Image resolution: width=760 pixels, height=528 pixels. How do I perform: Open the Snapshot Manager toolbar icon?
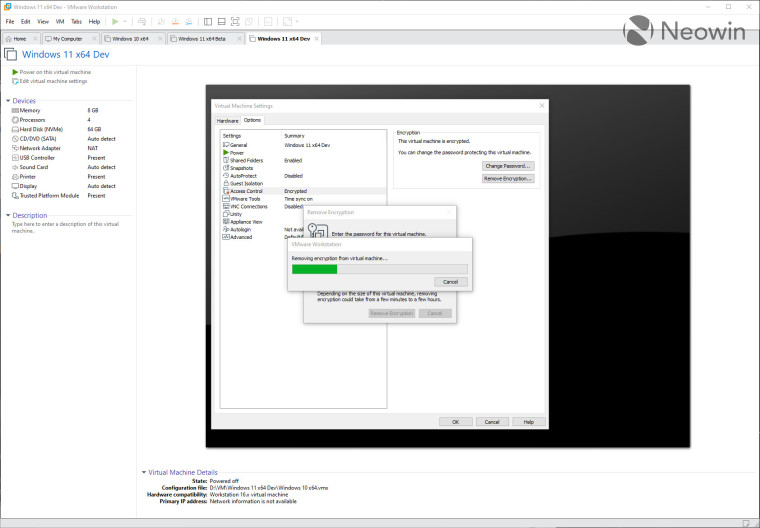point(189,21)
